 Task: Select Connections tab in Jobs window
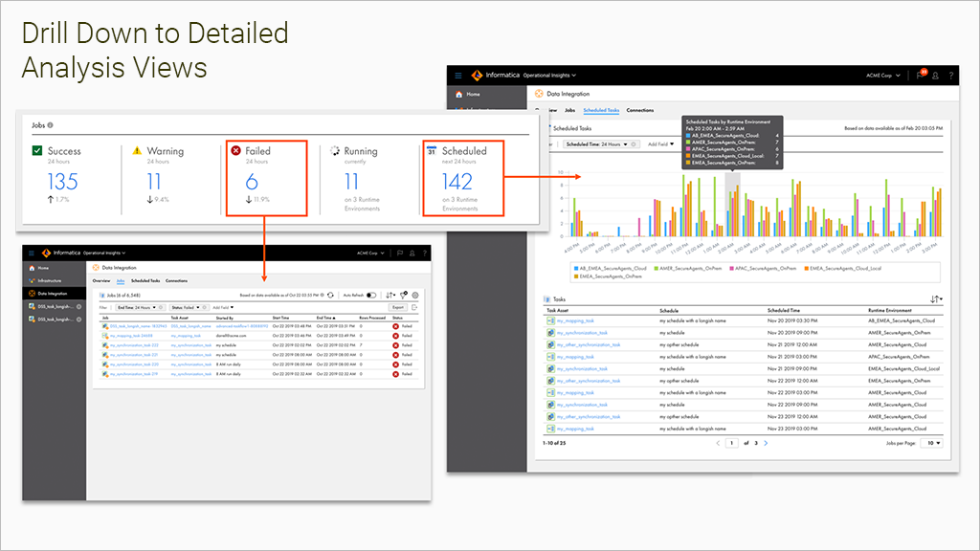click(x=176, y=281)
